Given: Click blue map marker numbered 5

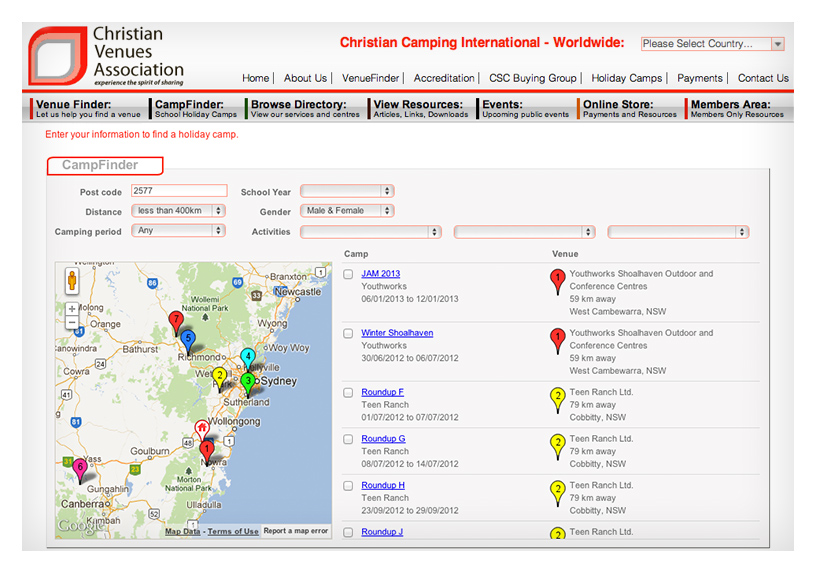Looking at the screenshot, I should click(188, 341).
